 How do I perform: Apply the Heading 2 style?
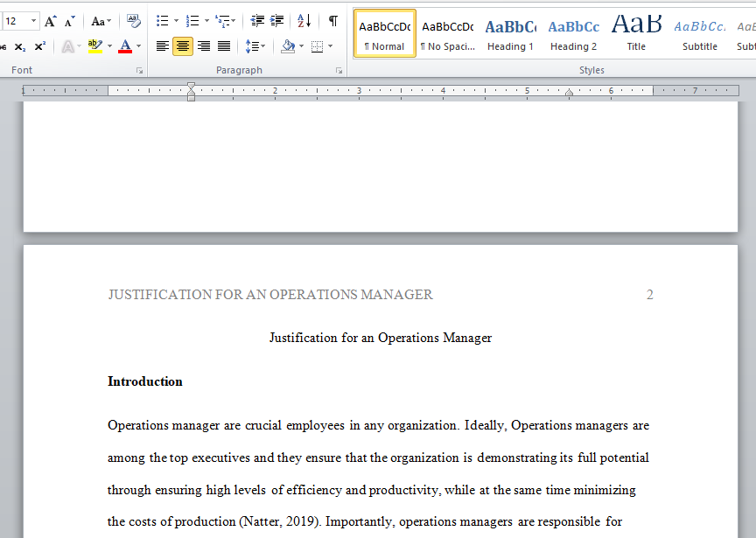click(x=574, y=33)
